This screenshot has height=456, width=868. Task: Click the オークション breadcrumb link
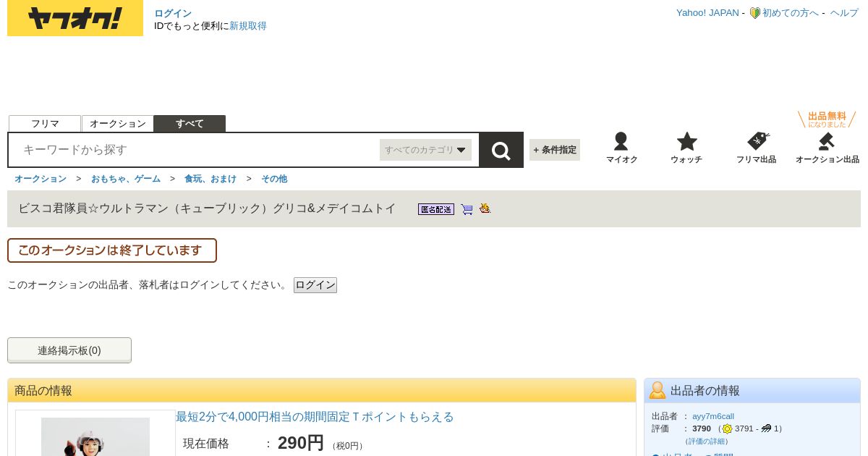pos(41,179)
